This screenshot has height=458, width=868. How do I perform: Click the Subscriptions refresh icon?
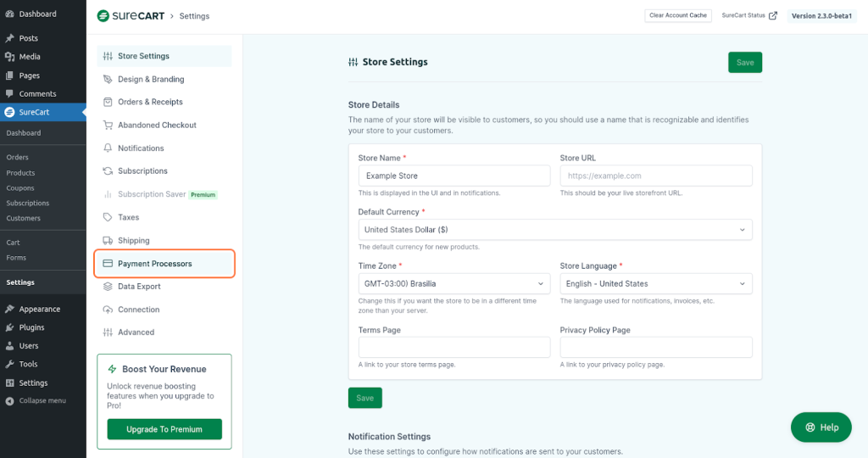click(108, 171)
